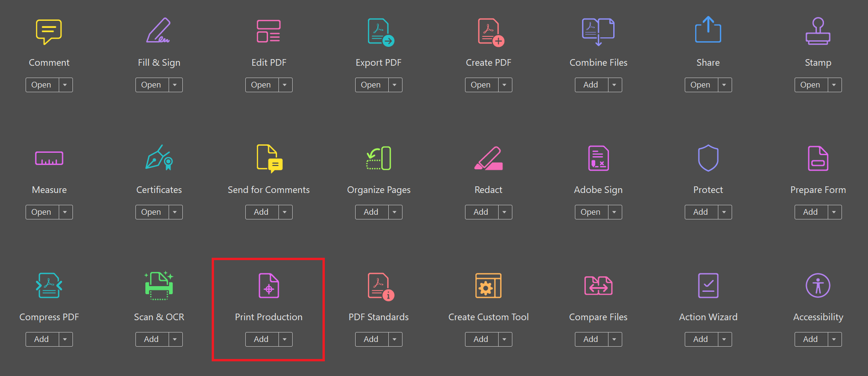Open the Organize Pages Add dropdown arrow
Viewport: 868px width, 376px height.
point(395,212)
